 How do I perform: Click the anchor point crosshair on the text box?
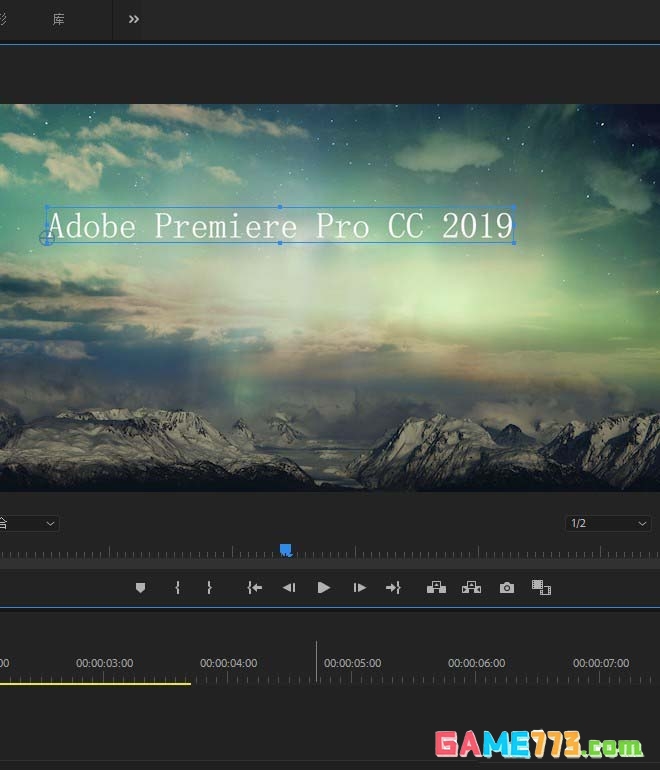pyautogui.click(x=47, y=238)
